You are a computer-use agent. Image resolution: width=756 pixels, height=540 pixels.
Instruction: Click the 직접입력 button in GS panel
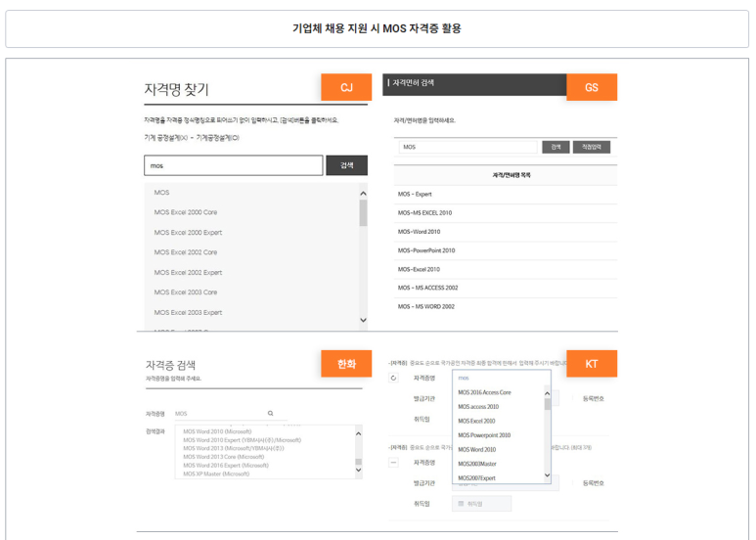click(591, 147)
